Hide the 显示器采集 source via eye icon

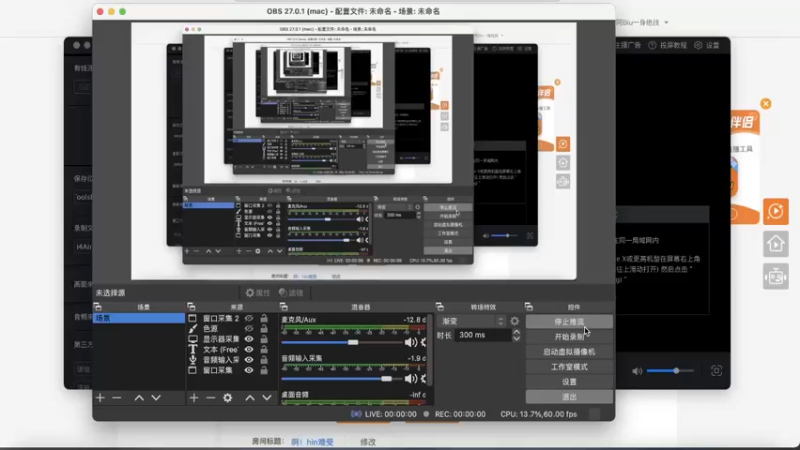point(249,339)
